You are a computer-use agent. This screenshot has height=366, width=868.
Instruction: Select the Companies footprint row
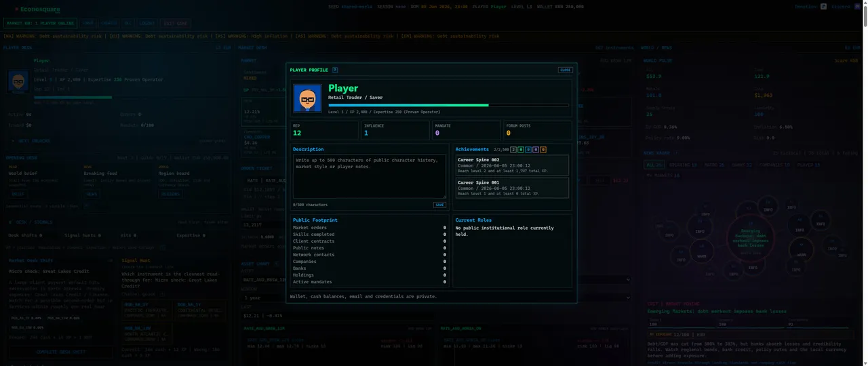coord(370,262)
